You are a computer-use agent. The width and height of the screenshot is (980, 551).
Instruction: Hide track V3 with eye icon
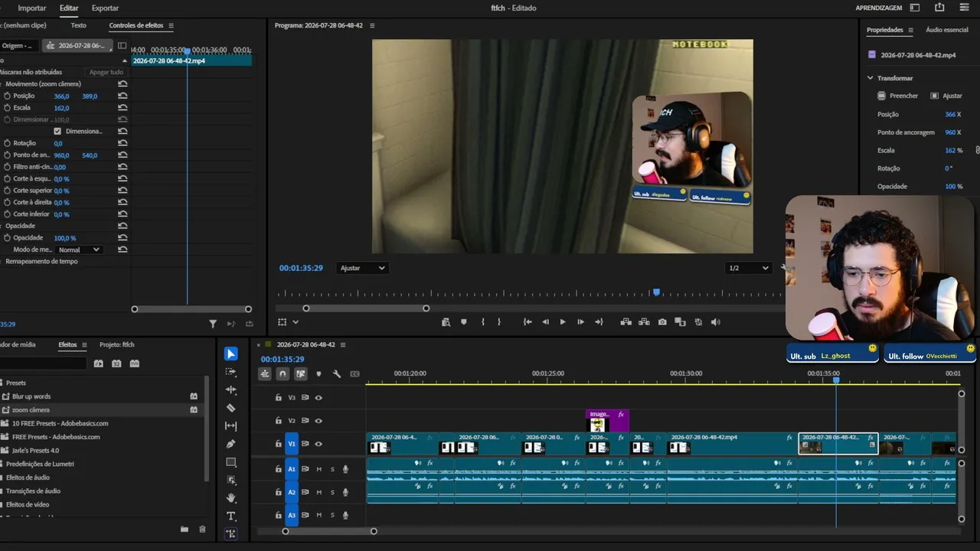pyautogui.click(x=318, y=398)
